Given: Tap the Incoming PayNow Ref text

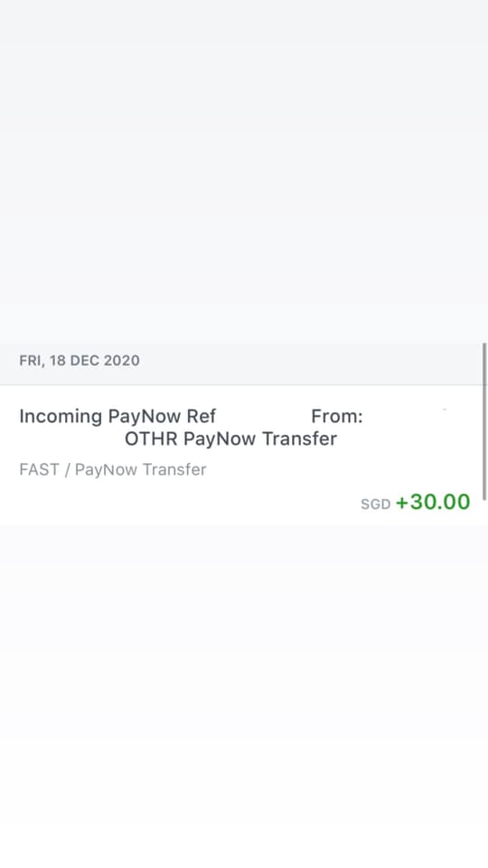Looking at the screenshot, I should [117, 416].
